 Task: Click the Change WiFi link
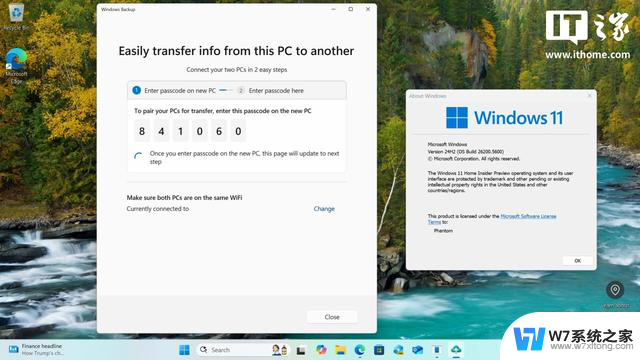click(x=324, y=209)
